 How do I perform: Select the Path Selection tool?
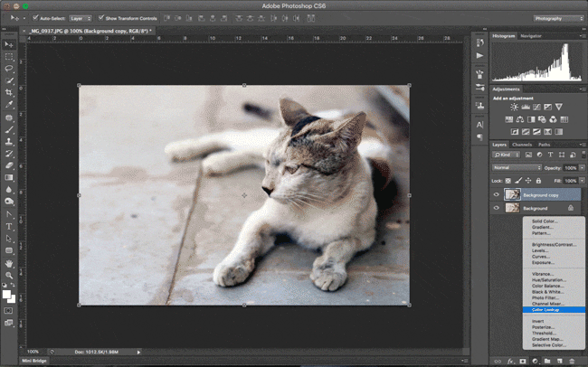9,239
